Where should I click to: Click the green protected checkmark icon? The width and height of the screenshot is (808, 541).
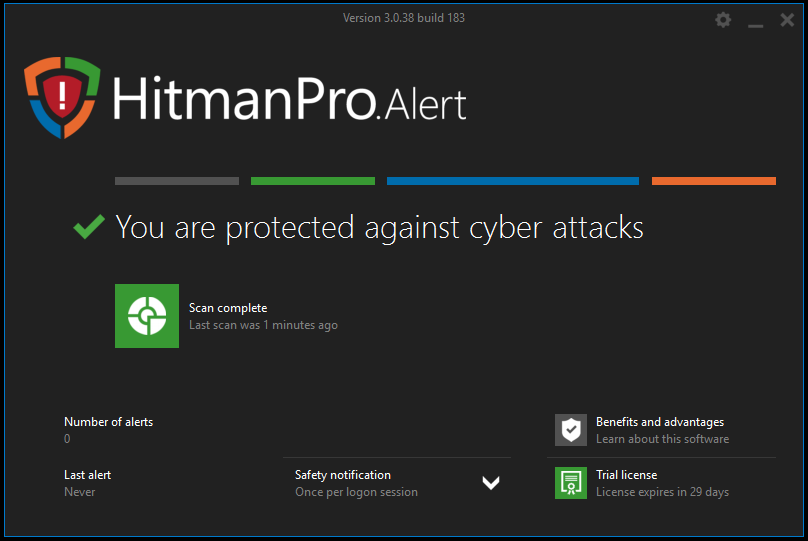coord(89,227)
